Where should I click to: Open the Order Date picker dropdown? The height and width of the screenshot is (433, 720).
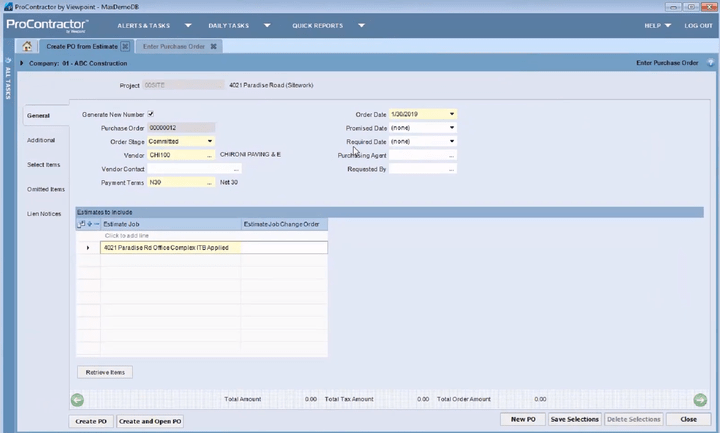coord(452,114)
